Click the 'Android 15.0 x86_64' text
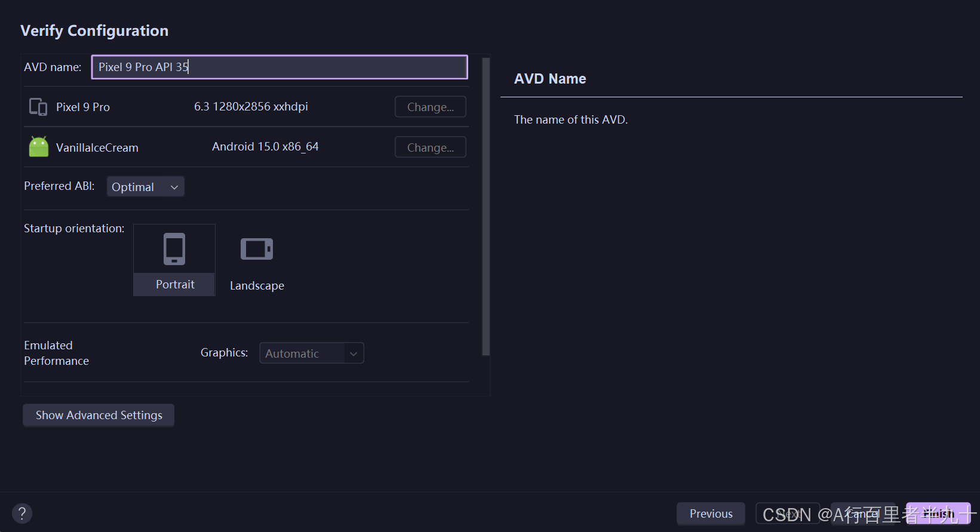The image size is (980, 532). [265, 146]
